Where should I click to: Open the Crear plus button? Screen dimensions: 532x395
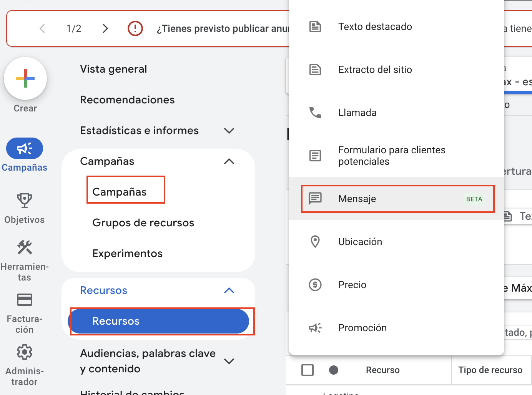point(25,78)
